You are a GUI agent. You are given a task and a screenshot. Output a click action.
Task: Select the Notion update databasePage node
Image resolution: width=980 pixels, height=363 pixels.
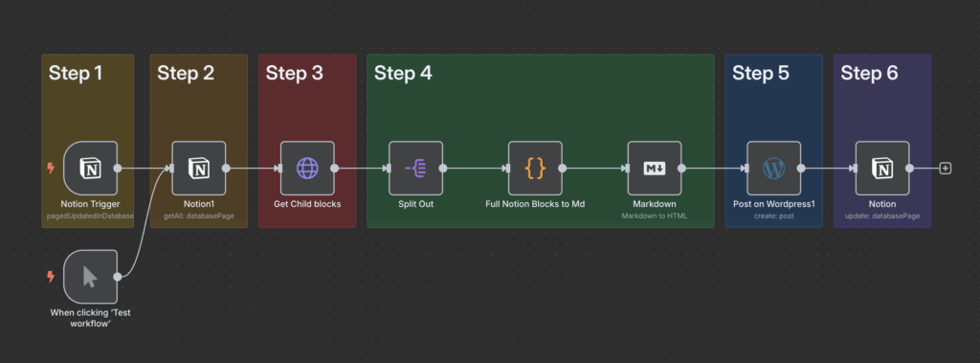(882, 168)
